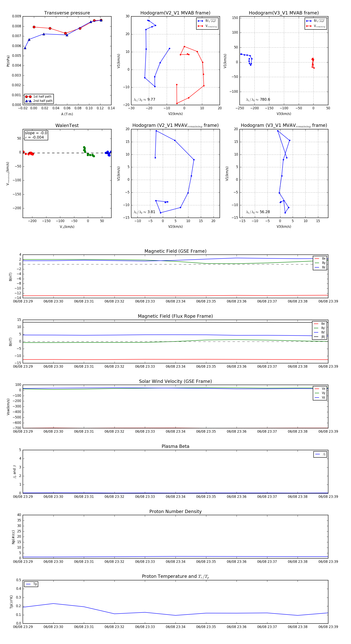Image resolution: width=351 pixels, height=644 pixels.
Task: Click 'Solar Wind Velocity (GSE Frame)' title
Action: [x=175, y=381]
